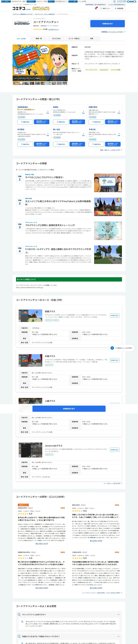The image size is (138, 644).
Task: Open the review count link beside rating
Action: (x=54, y=30)
